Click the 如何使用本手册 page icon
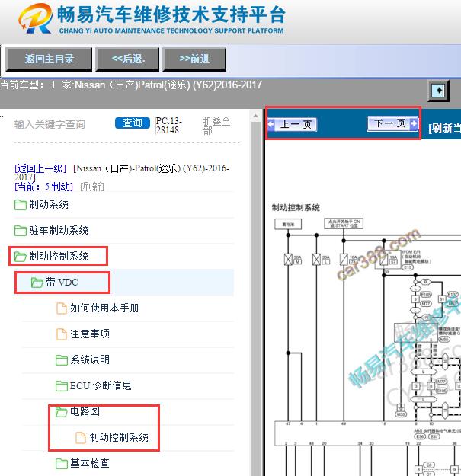The width and height of the screenshot is (461, 476). 62,308
